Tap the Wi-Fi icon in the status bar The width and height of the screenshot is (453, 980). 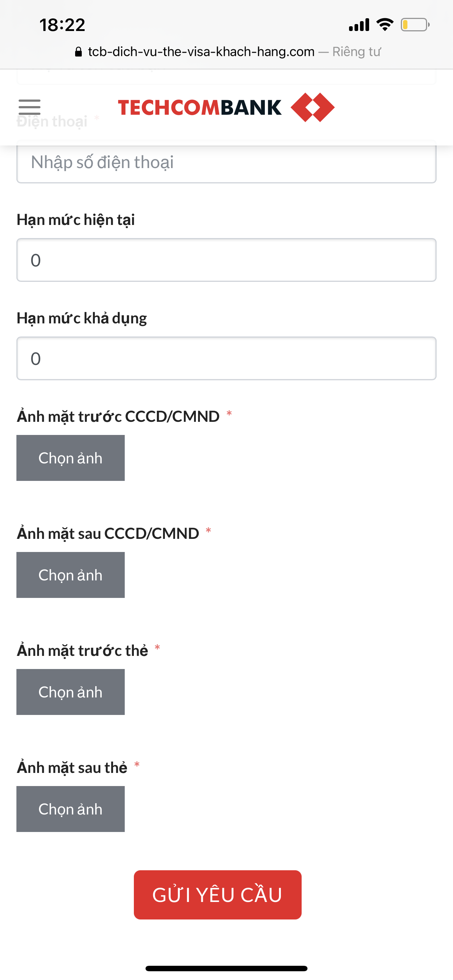click(x=384, y=24)
